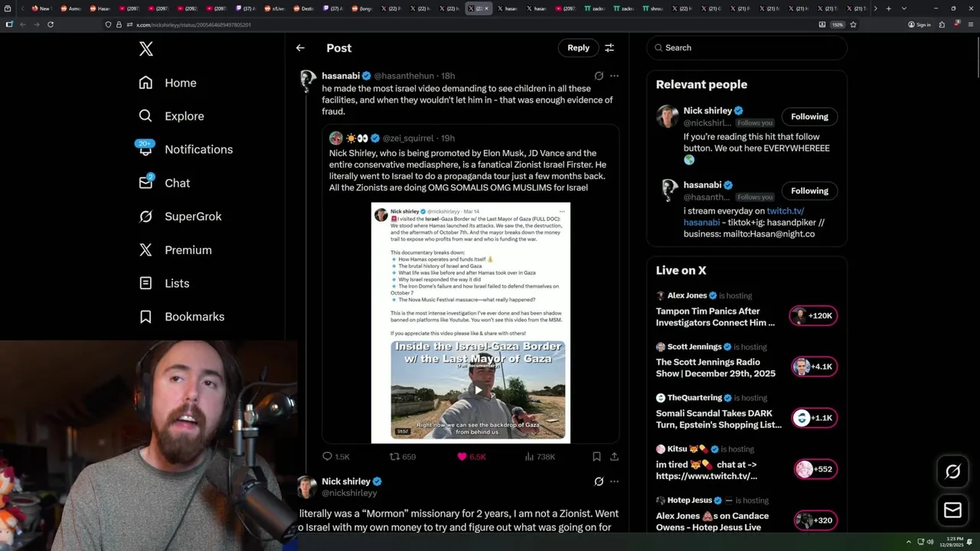980x551 pixels.
Task: Open Premium in the sidebar
Action: pos(175,250)
